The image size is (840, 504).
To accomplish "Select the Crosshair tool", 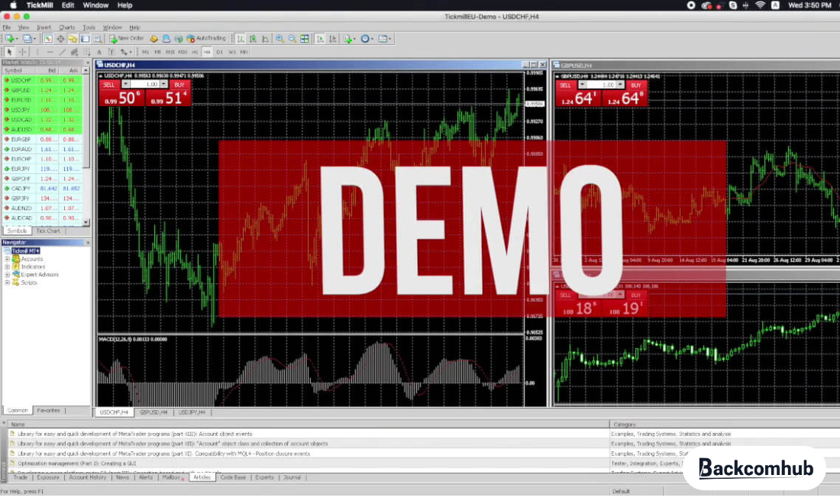I will pos(22,52).
